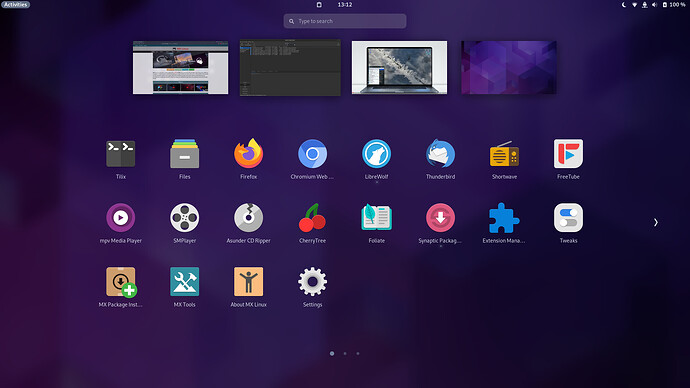Jump to the third app grid page dot
The height and width of the screenshot is (388, 690).
pos(358,353)
